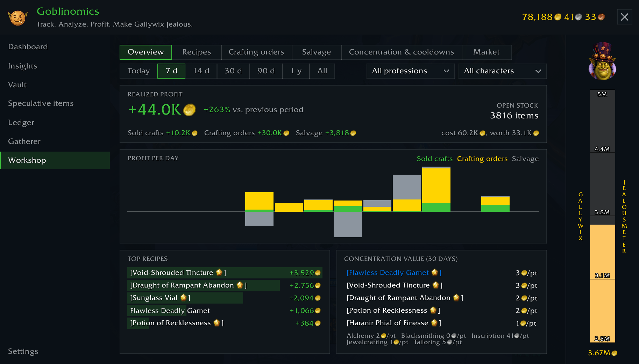Open Settings at the sidebar bottom
Screen dimensions: 639x364
point(55,351)
